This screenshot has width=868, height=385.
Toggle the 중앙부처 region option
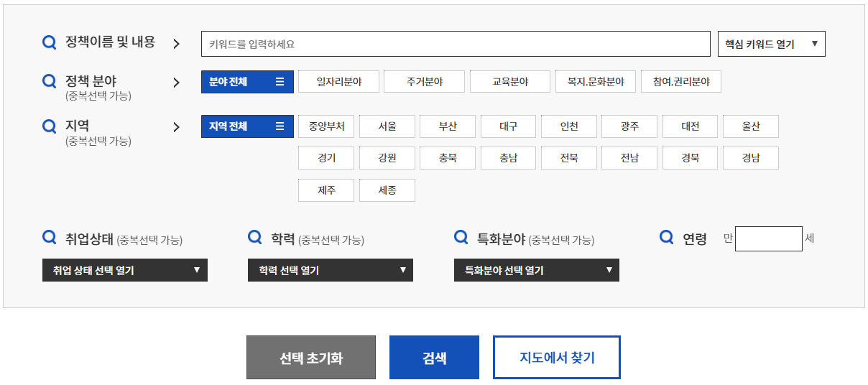pos(326,126)
